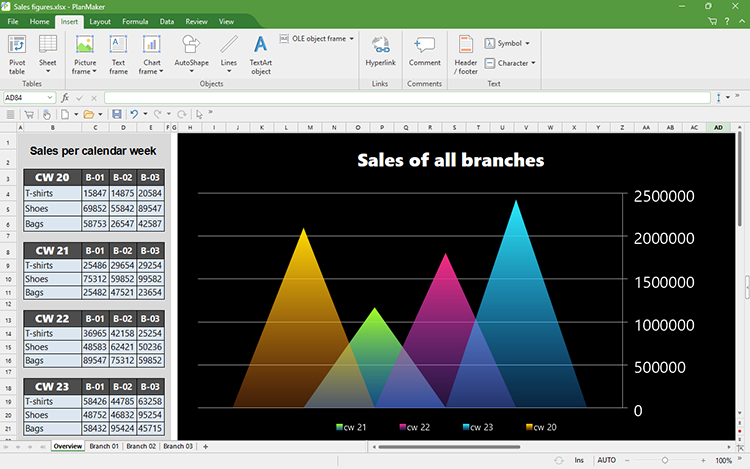This screenshot has width=750, height=469.
Task: Click the zoom slider in status bar
Action: pos(665,460)
